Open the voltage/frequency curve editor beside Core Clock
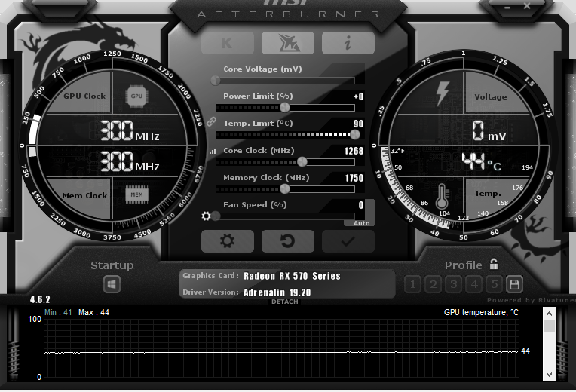The height and width of the screenshot is (392, 576). point(211,152)
